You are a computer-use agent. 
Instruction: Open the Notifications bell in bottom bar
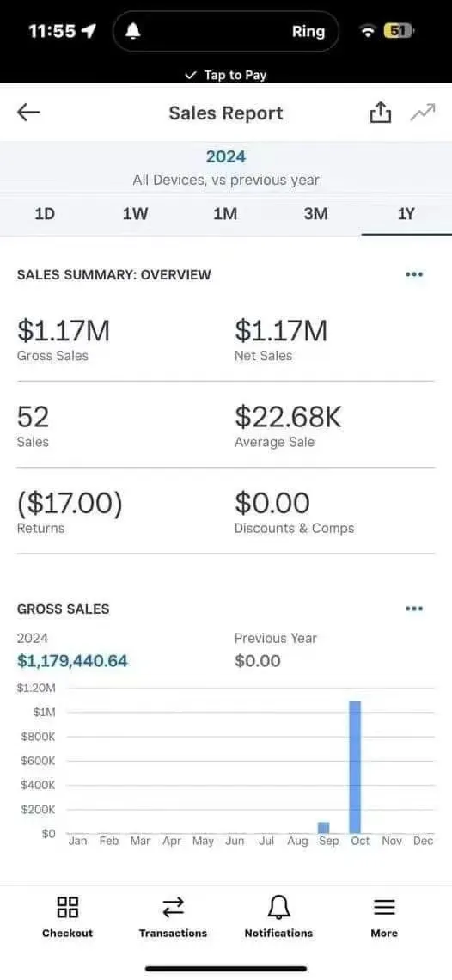[278, 907]
